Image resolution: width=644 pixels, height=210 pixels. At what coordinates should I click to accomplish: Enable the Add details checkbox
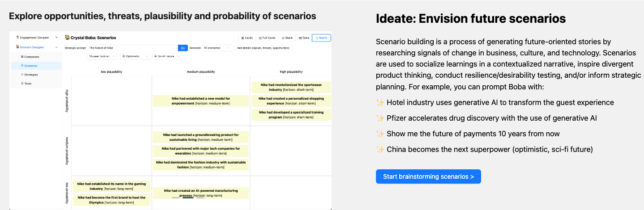[x=235, y=48]
